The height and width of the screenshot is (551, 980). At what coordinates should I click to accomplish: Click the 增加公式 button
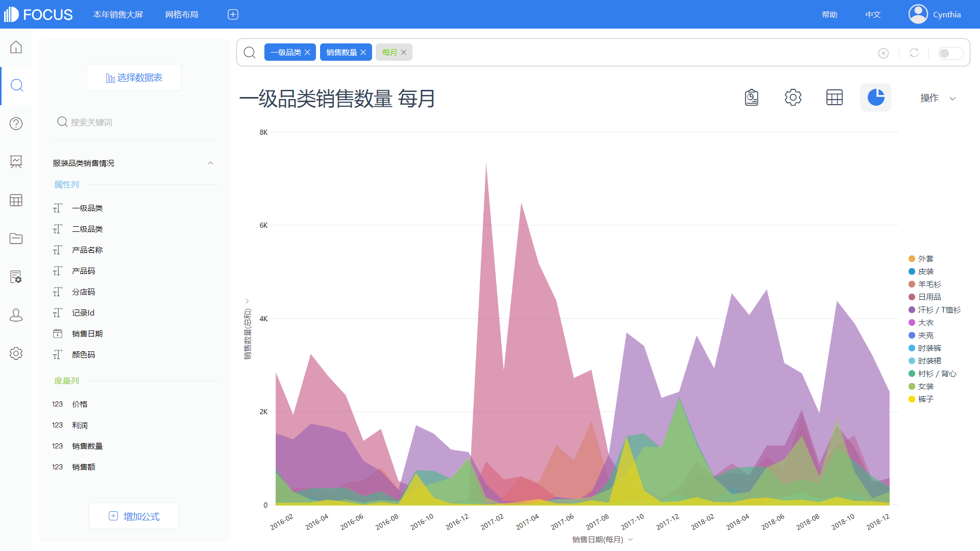(134, 516)
